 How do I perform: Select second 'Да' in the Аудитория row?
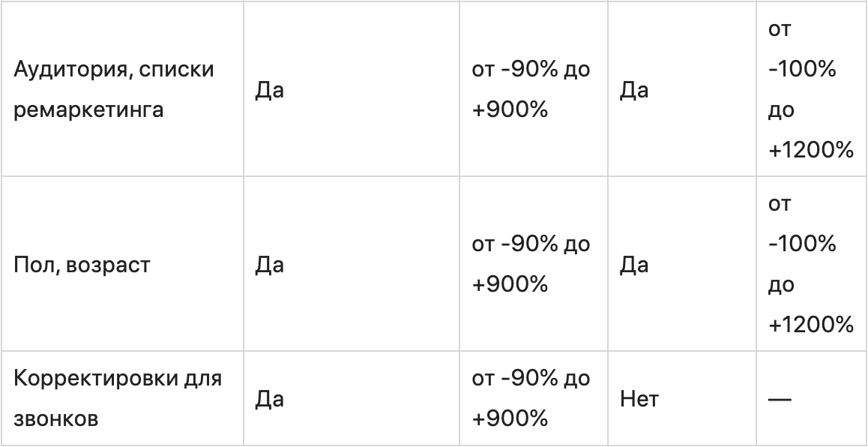tap(634, 91)
